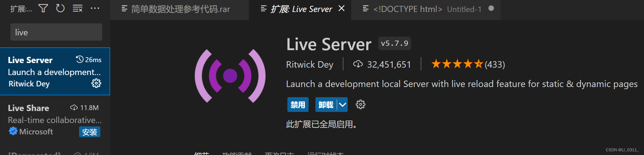Click the Live Server description text

click(x=462, y=84)
